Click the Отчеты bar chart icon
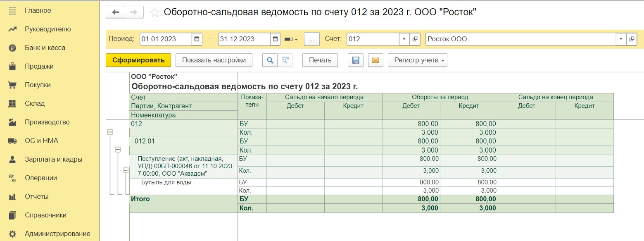 (x=12, y=197)
